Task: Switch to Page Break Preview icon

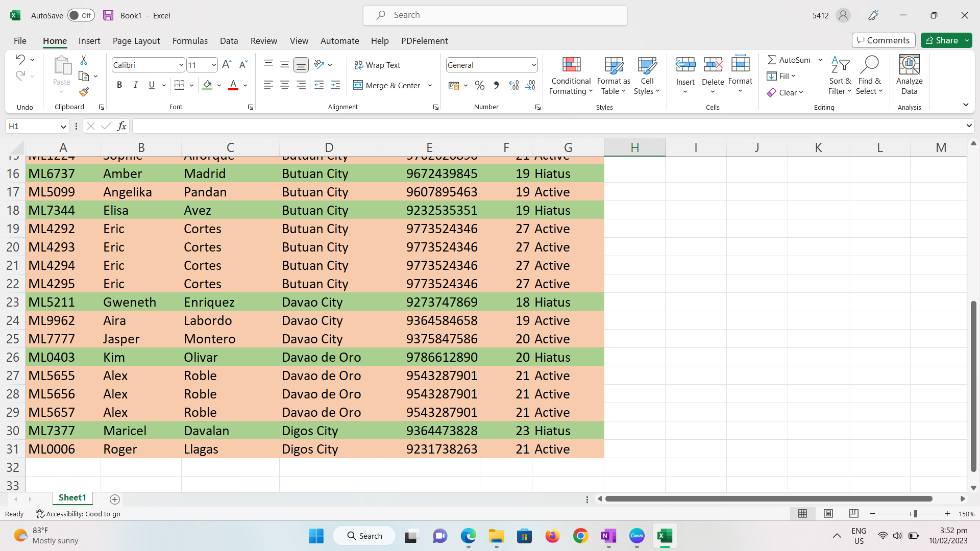Action: tap(854, 513)
